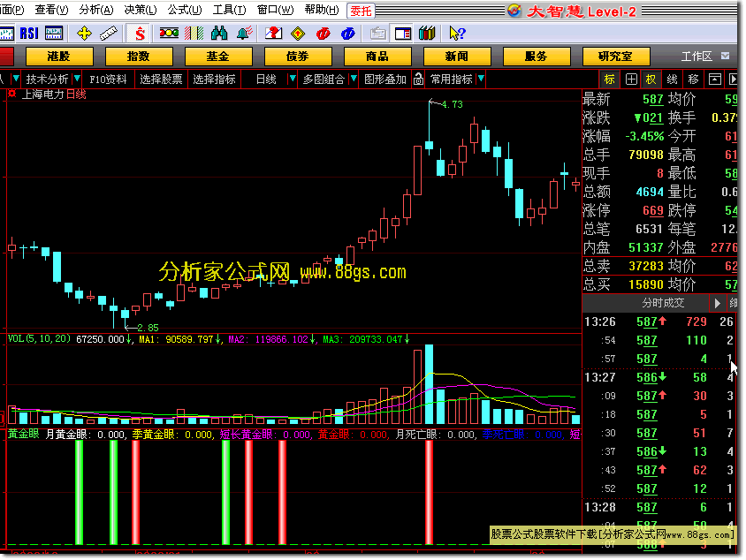Click the RSI indicator toolbar icon

point(29,34)
